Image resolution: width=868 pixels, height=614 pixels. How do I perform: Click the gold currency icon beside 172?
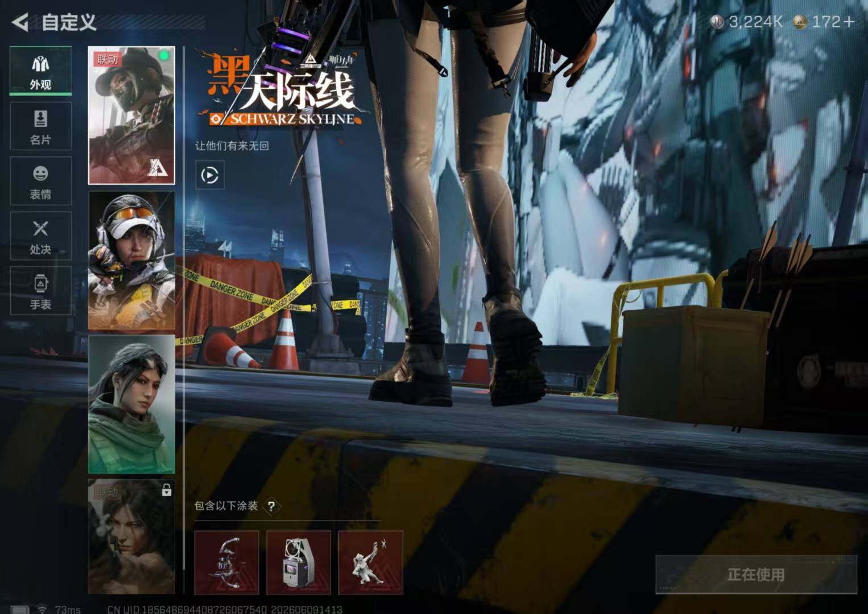coord(800,22)
